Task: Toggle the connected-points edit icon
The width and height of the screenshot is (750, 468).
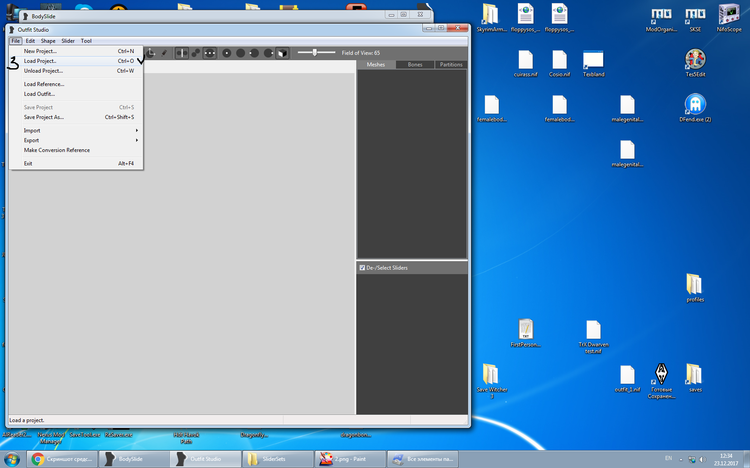Action: pos(196,53)
